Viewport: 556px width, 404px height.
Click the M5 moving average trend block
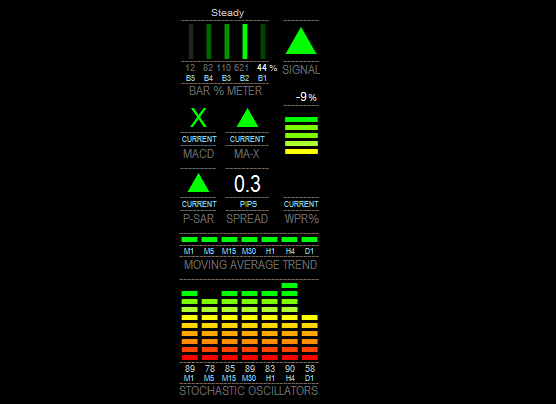click(209, 239)
